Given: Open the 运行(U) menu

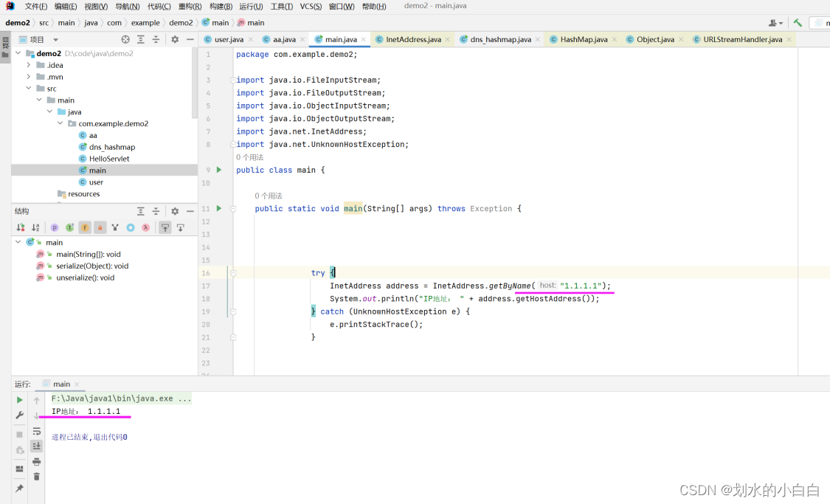Looking at the screenshot, I should pos(250,7).
